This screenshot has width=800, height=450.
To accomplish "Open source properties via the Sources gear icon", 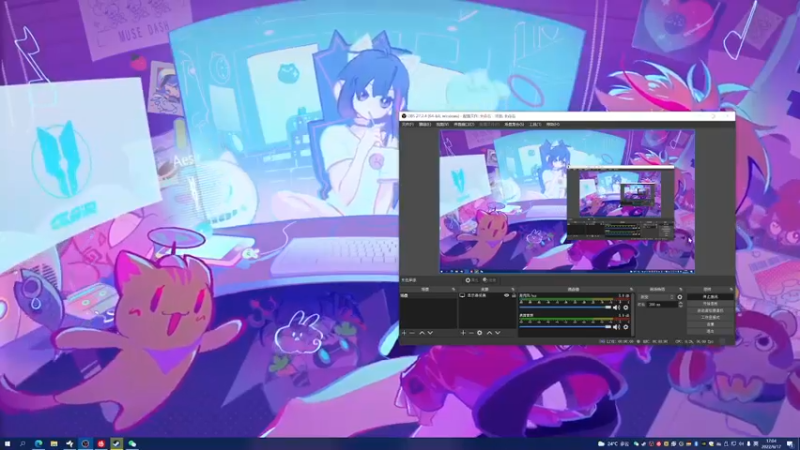I will (480, 333).
